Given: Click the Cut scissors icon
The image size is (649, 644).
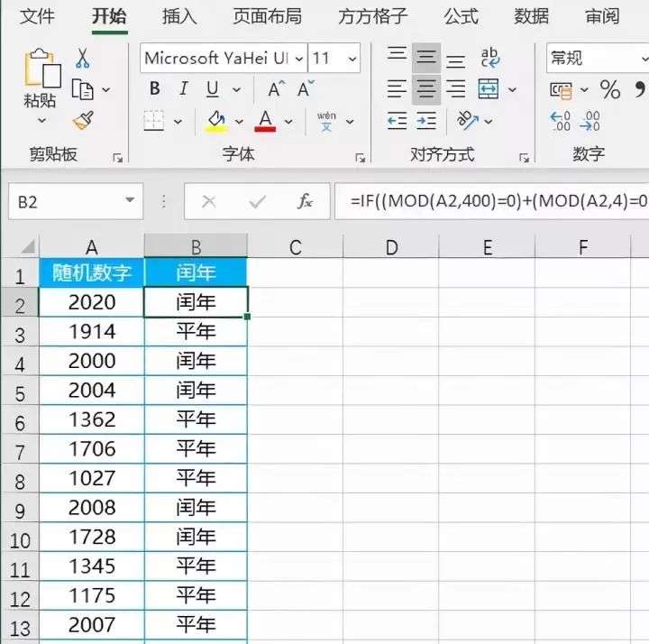Looking at the screenshot, I should click(82, 58).
